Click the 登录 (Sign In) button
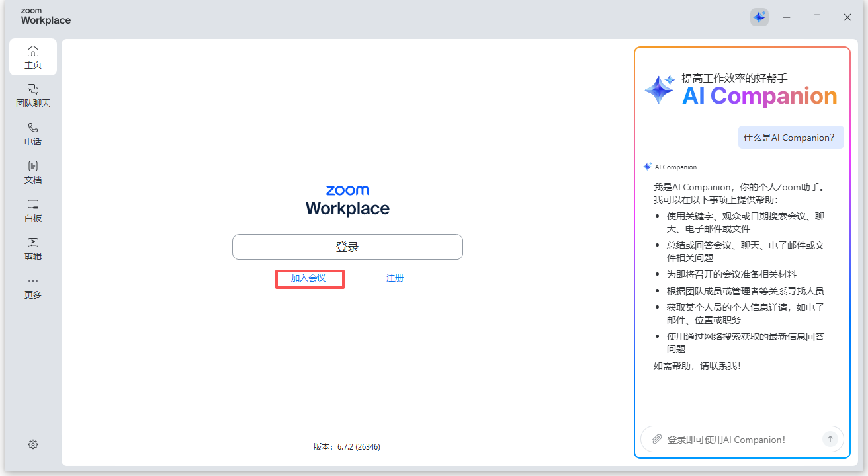The width and height of the screenshot is (868, 476). 347,246
